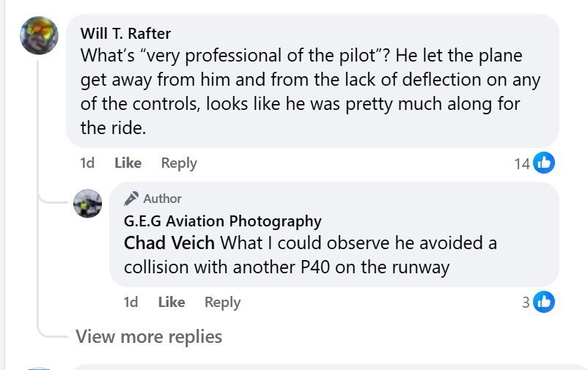The image size is (588, 370).
Task: View the 3 reactions count
Action: [526, 301]
